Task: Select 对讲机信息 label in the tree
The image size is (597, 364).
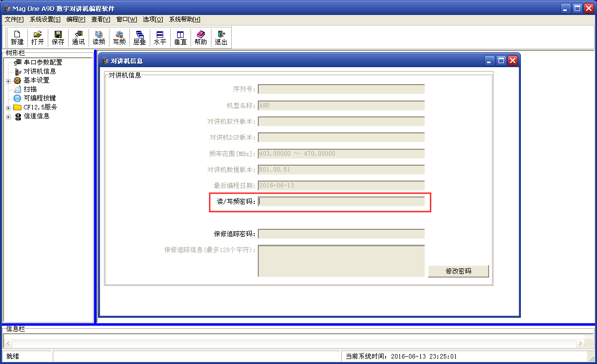Action: pyautogui.click(x=40, y=71)
